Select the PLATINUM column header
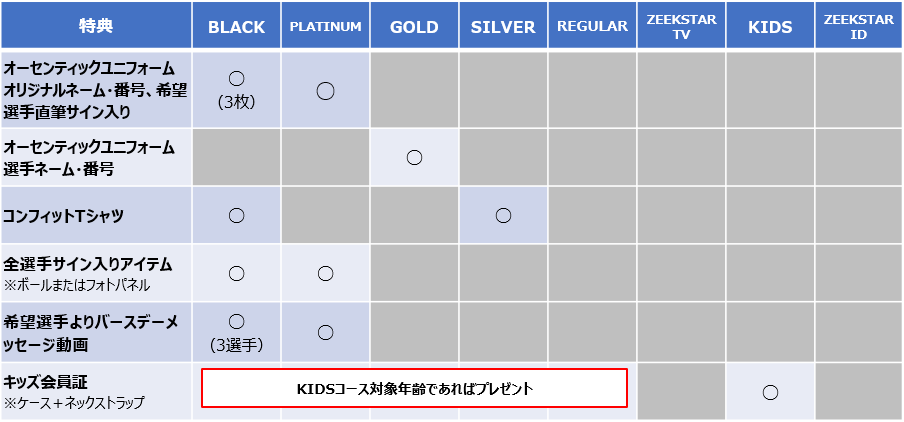The width and height of the screenshot is (904, 422). pos(325,27)
